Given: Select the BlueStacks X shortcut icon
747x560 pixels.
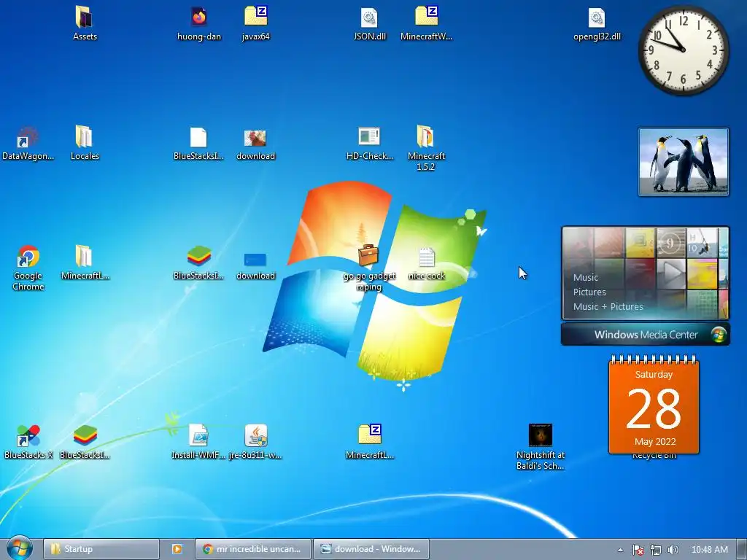Looking at the screenshot, I should pos(28,436).
